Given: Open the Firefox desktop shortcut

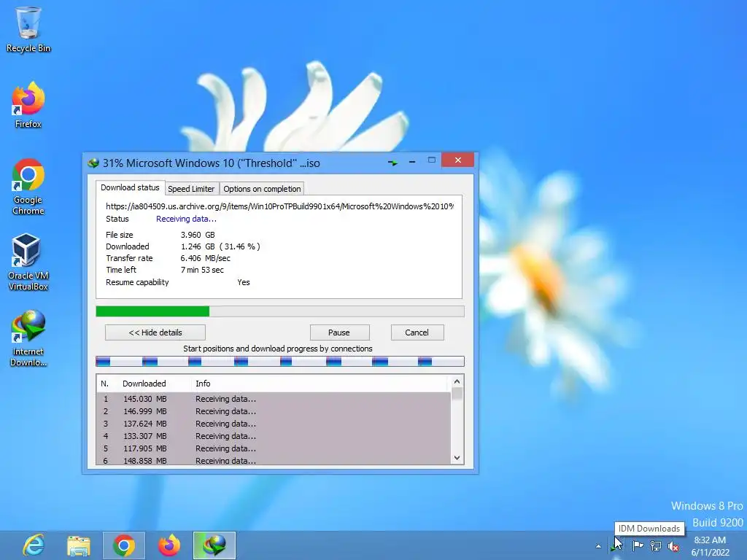Looking at the screenshot, I should (28, 105).
